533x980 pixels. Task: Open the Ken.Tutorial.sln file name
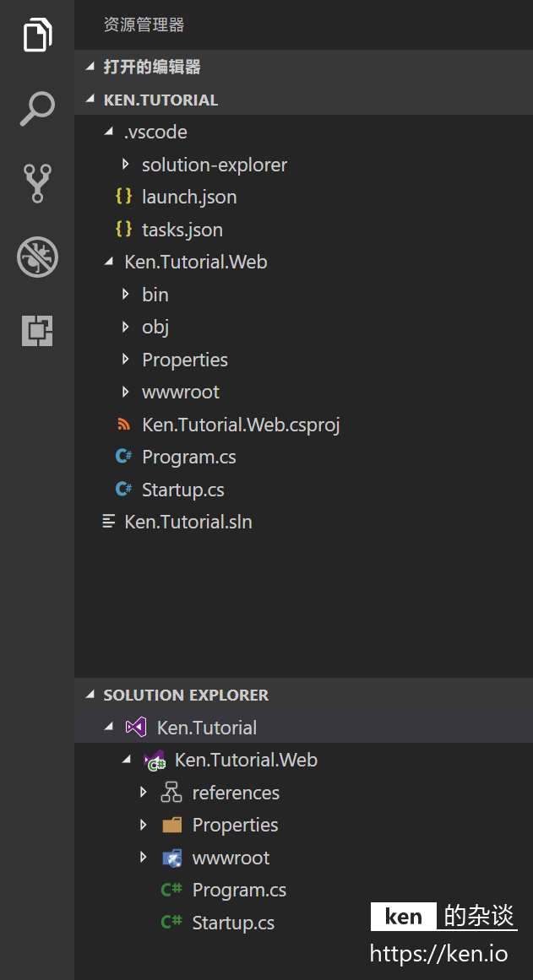pyautogui.click(x=188, y=522)
